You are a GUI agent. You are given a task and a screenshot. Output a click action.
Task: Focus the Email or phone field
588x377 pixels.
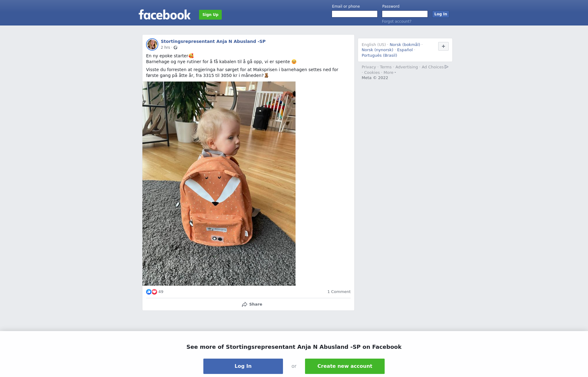coord(355,14)
